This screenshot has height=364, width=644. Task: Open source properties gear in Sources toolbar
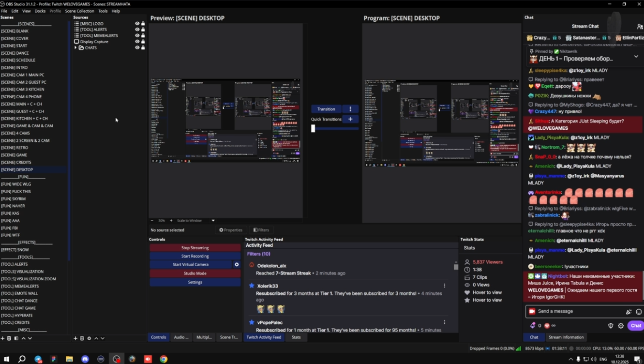[x=89, y=338]
